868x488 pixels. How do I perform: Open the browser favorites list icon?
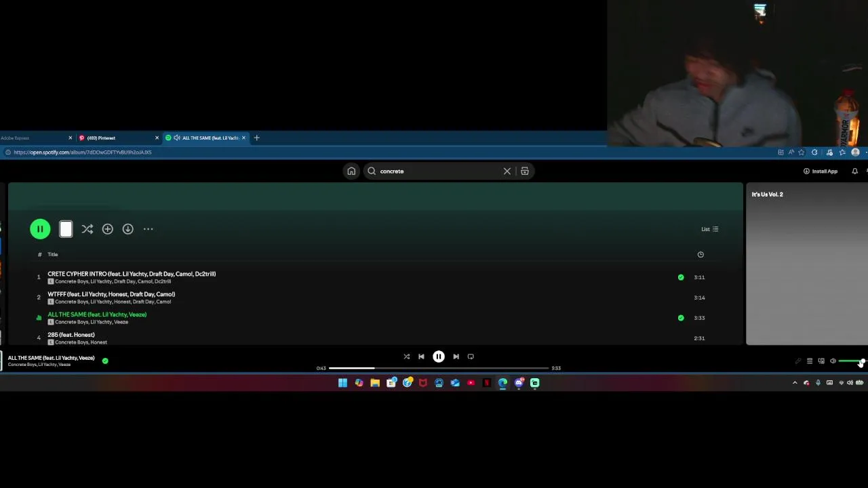pos(842,152)
